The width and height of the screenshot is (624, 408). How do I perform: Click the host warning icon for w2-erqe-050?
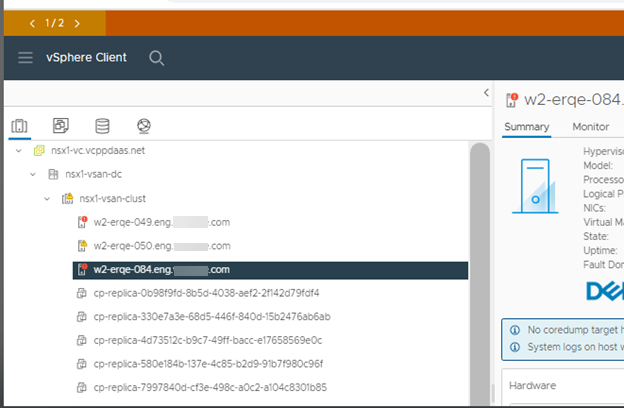tap(82, 246)
